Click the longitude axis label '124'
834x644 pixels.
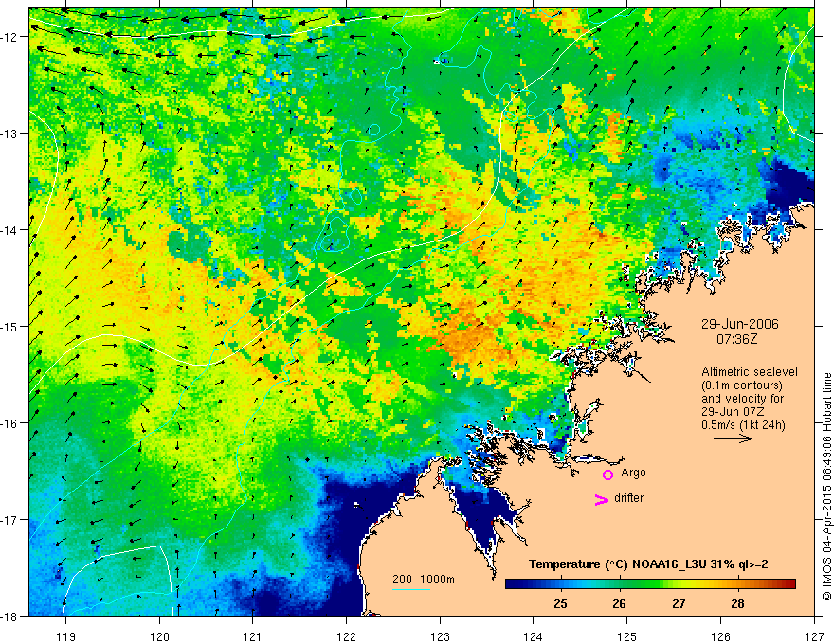534,636
